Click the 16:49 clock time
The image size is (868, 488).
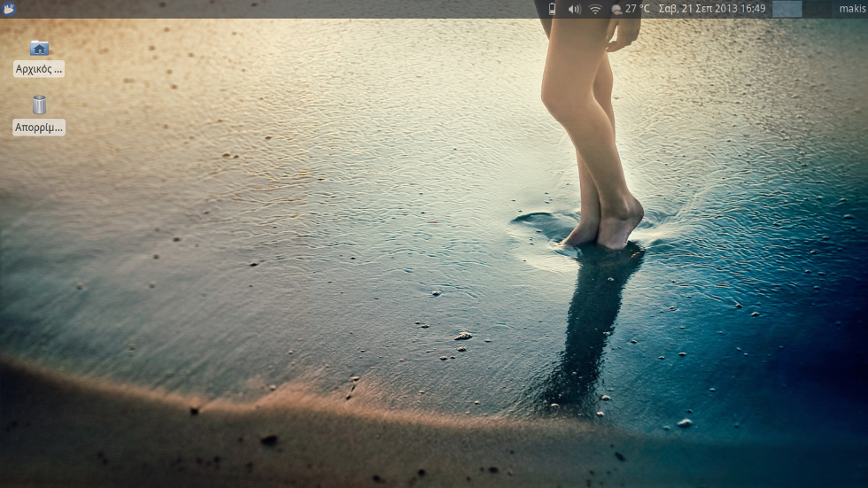point(754,9)
